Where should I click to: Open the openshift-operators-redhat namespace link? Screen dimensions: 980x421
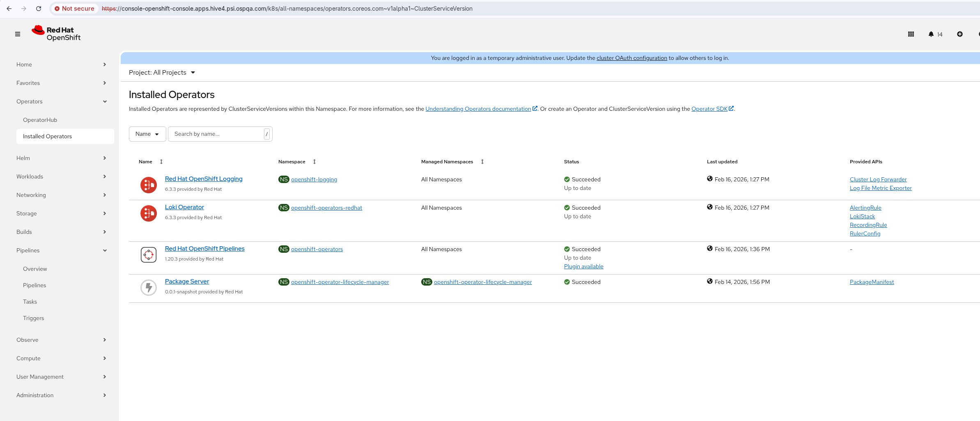coord(326,208)
